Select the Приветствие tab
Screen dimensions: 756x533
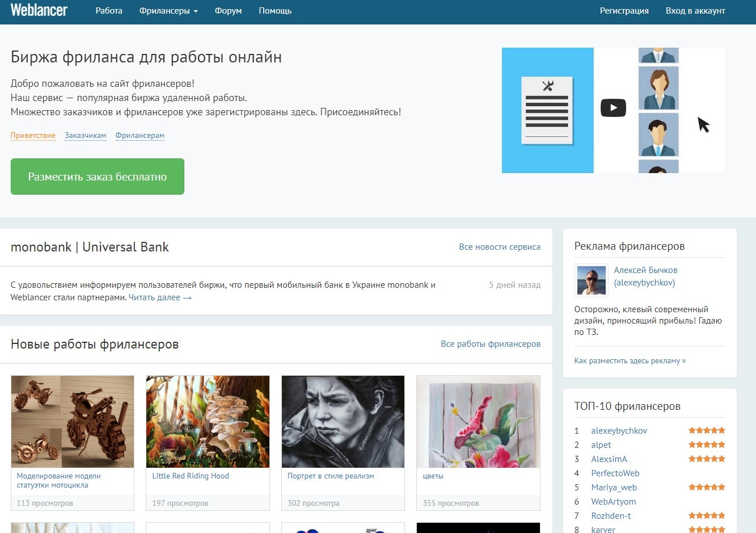(33, 135)
